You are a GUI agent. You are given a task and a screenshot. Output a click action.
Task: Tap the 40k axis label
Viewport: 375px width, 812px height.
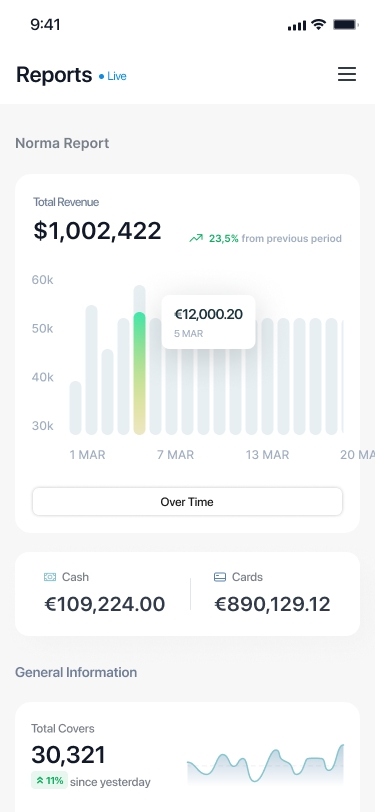click(x=42, y=377)
